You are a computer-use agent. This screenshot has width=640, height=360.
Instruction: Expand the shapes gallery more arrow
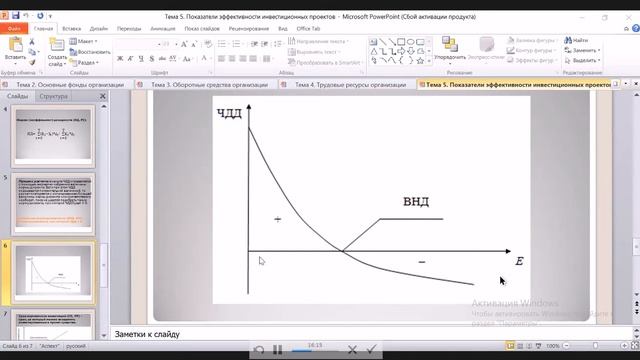click(429, 61)
